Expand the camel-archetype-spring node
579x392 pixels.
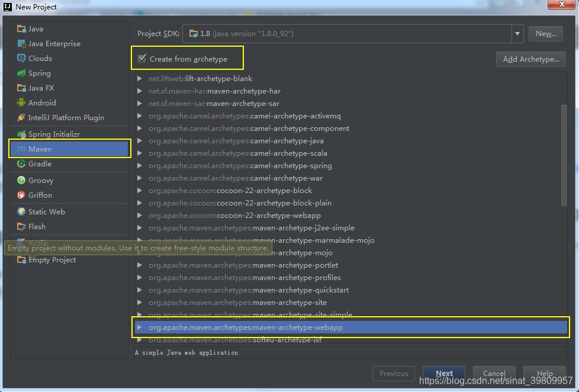[140, 166]
